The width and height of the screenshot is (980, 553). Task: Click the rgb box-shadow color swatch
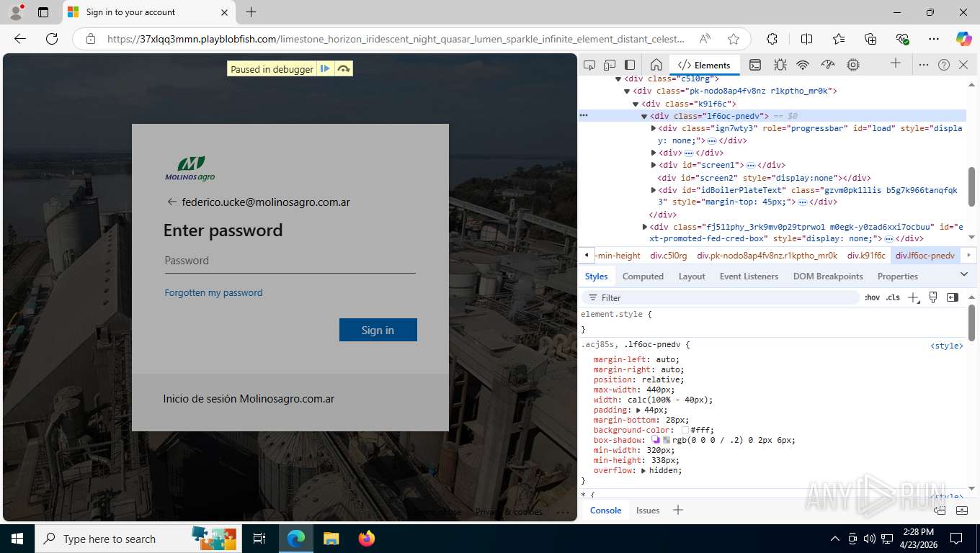[667, 440]
